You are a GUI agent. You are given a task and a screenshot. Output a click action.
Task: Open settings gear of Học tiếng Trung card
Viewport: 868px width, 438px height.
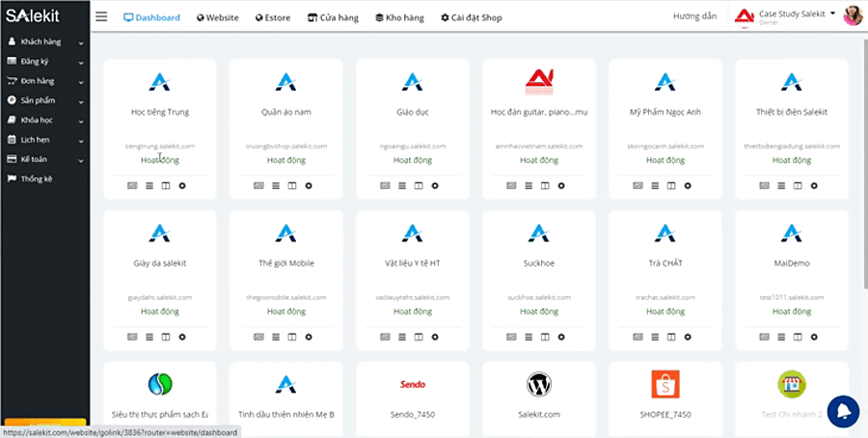click(182, 185)
